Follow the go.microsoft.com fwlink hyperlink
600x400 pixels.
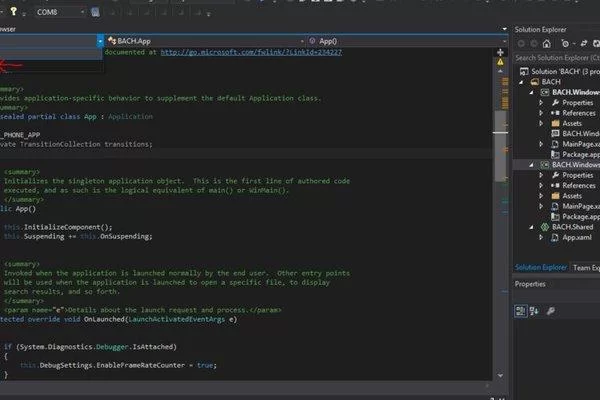[x=251, y=52]
